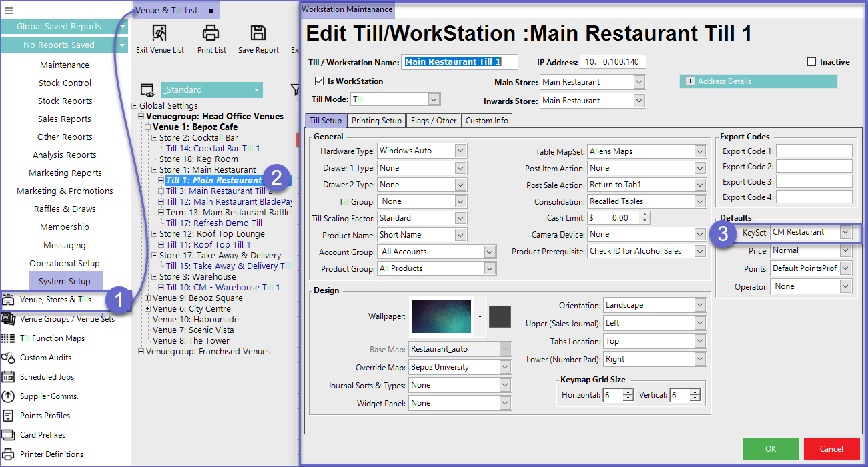The image size is (868, 467).
Task: Click the Exit Venue List icon
Action: click(x=159, y=33)
